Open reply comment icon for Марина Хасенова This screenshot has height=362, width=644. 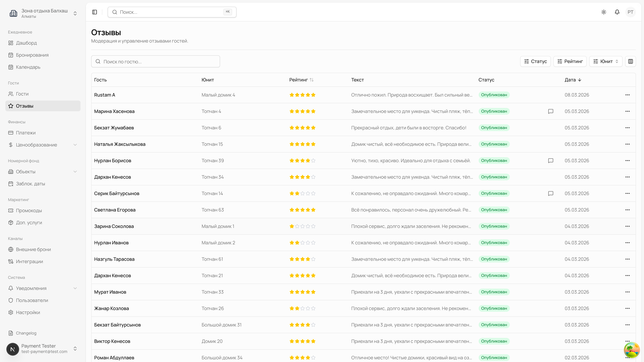[550, 111]
